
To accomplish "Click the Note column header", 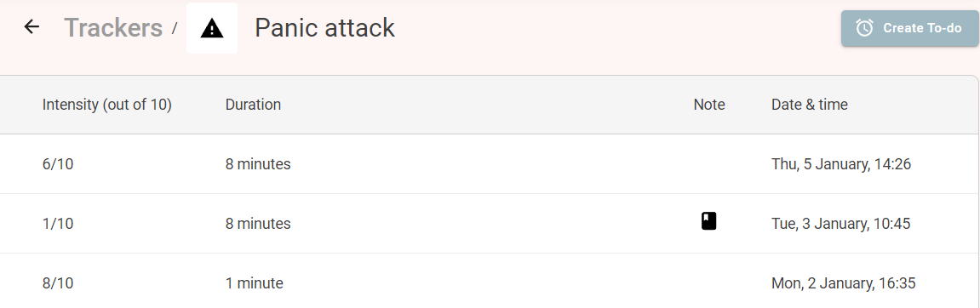I will tap(709, 105).
